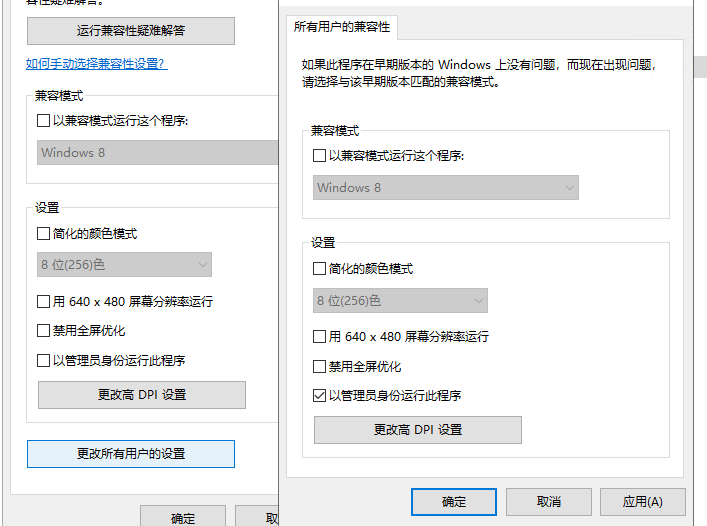This screenshot has height=526, width=707.
Task: Tick 简化的颜色模式 in right dialog
Action: pos(319,269)
